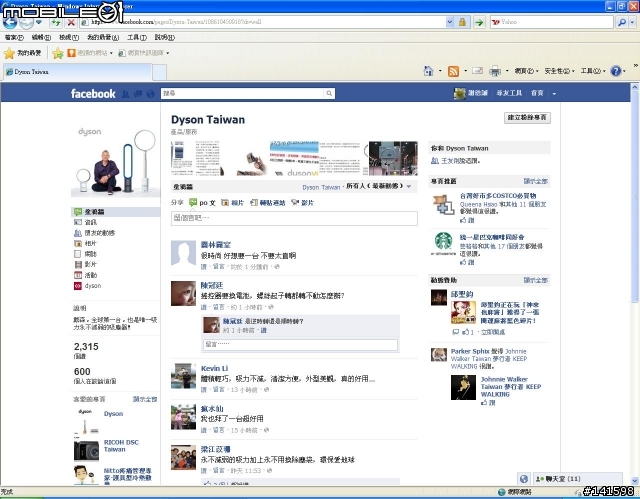640x499 pixels.
Task: Open RICOH DSC Taiwan page link
Action: pyautogui.click(x=121, y=446)
